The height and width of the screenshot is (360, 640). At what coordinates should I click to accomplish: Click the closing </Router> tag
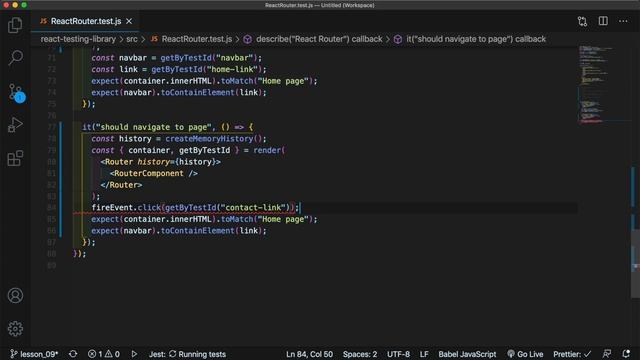[121, 185]
